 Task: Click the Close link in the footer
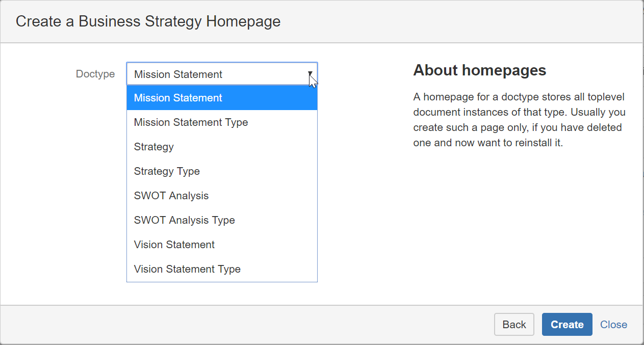point(613,325)
